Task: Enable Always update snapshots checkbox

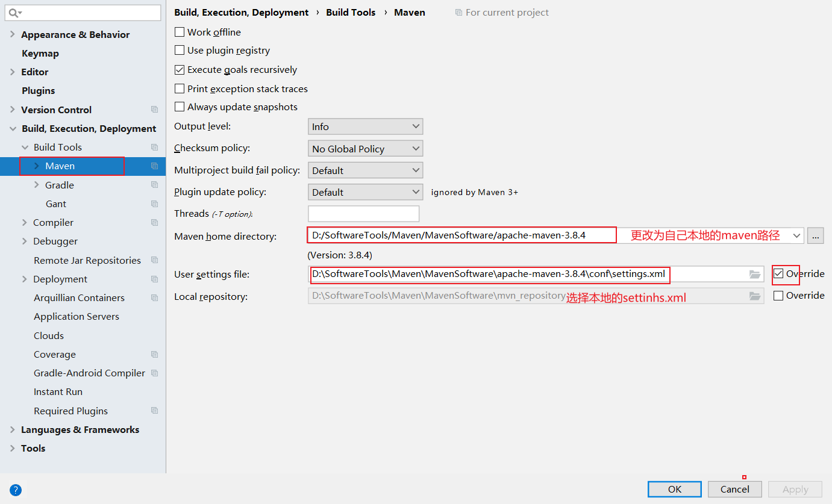Action: (180, 107)
